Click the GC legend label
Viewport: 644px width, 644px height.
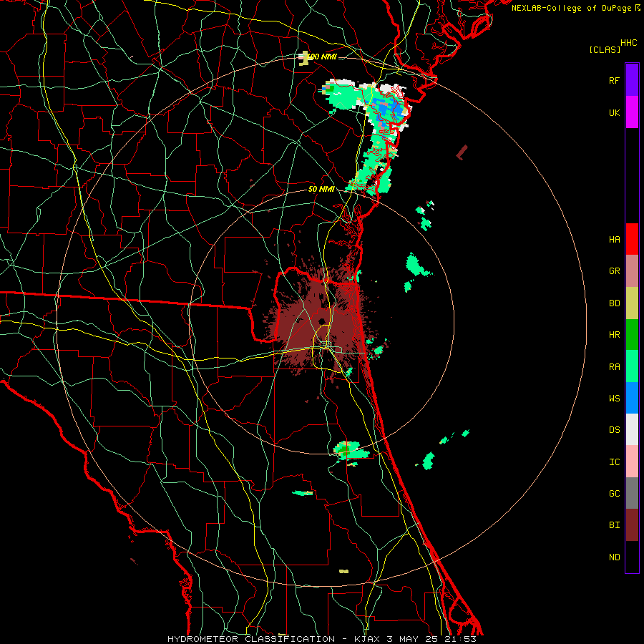(614, 493)
